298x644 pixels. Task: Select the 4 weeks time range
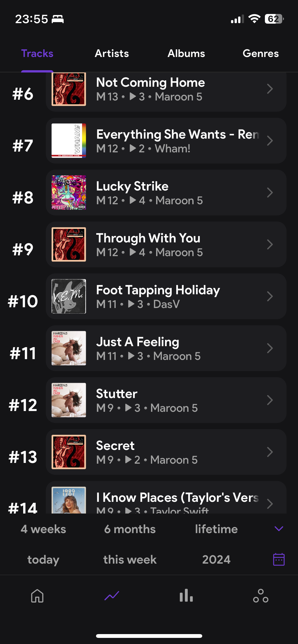(43, 529)
